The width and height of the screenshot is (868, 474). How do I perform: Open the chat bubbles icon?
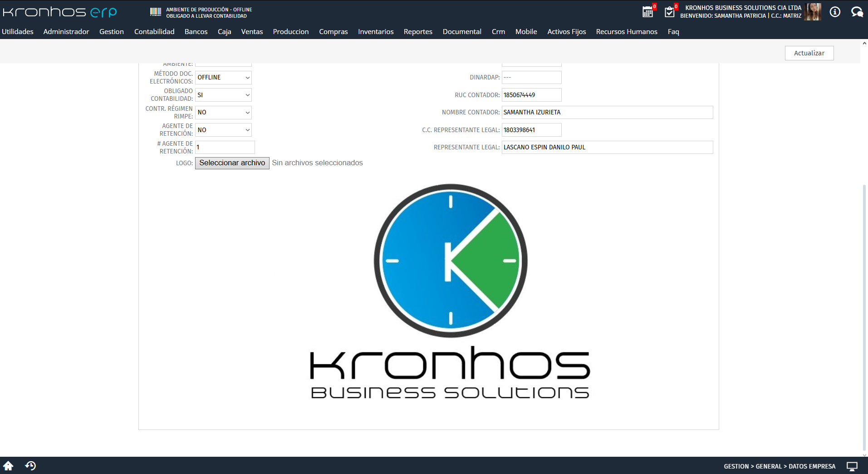(x=857, y=12)
